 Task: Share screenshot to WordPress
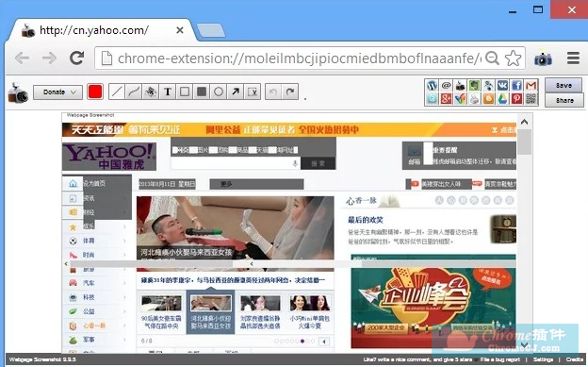[x=432, y=85]
